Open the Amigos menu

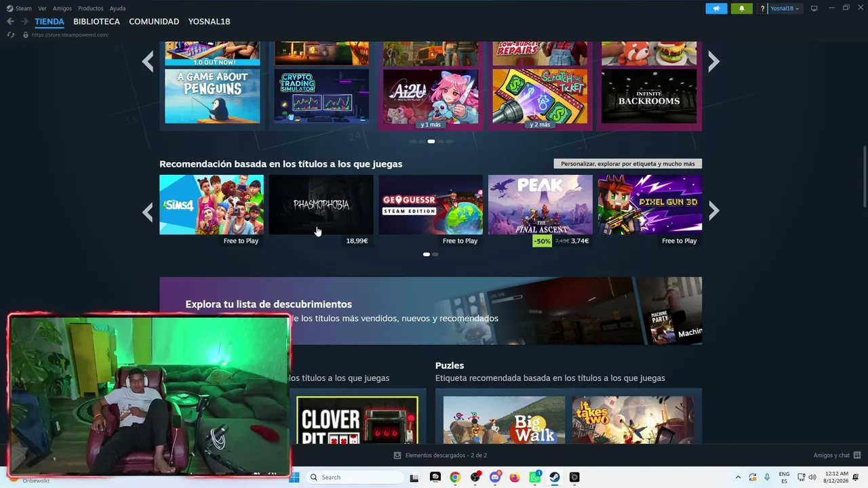click(x=62, y=8)
